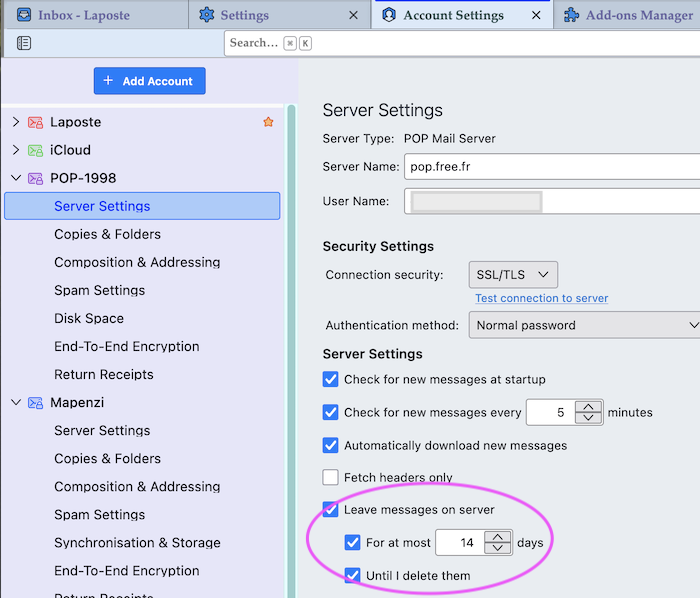Screen dimensions: 700x598
Task: Click the Add-ons puzzle piece icon
Action: pyautogui.click(x=571, y=15)
